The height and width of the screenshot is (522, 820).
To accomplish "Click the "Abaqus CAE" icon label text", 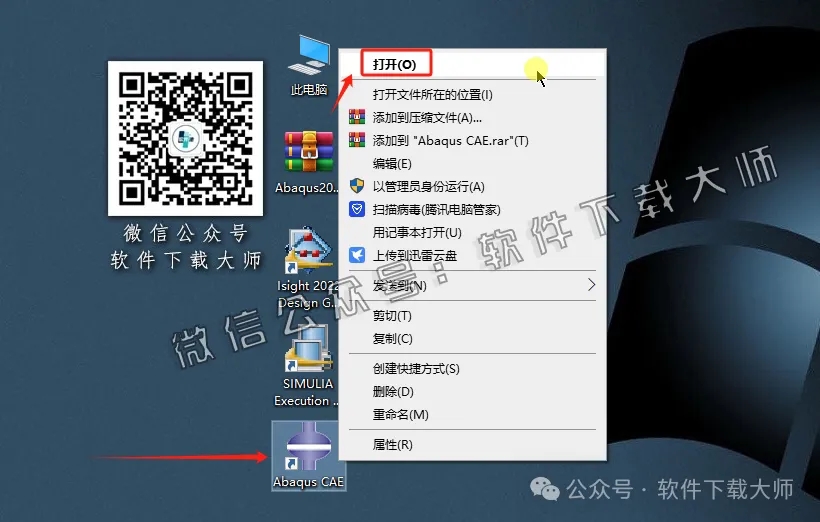I will pyautogui.click(x=308, y=482).
